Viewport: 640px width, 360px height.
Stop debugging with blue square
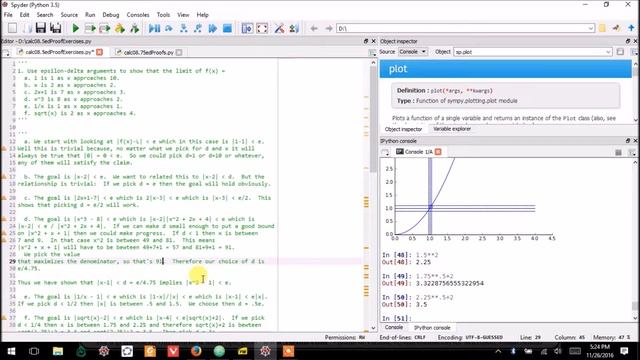[x=227, y=28]
